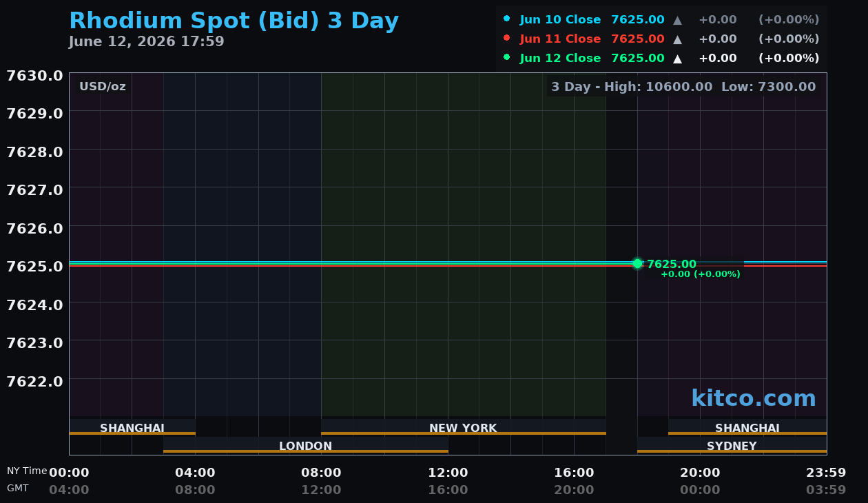Click the '+0.00 (+0.00%)' label under price marker
This screenshot has height=503, width=868.
coord(701,274)
